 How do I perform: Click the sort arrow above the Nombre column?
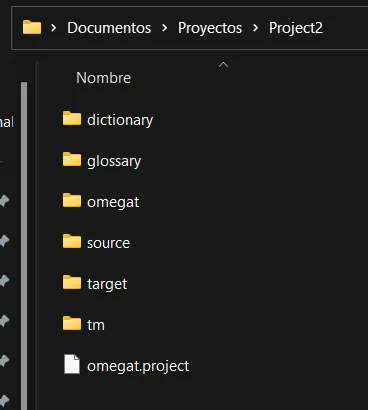tap(223, 65)
